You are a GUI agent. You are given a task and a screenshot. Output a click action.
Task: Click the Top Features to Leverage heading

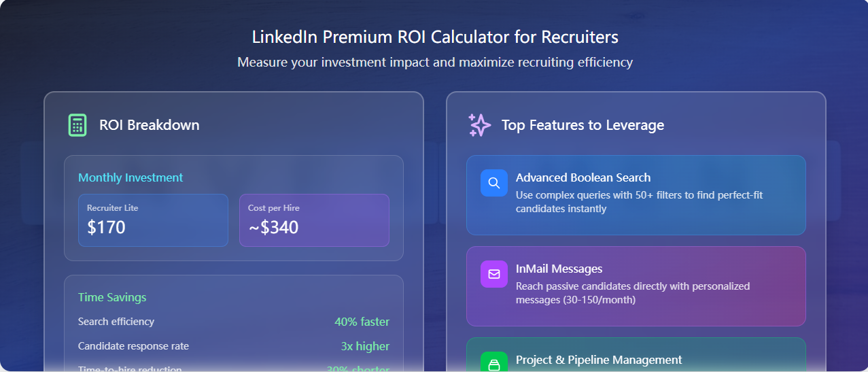coord(583,125)
